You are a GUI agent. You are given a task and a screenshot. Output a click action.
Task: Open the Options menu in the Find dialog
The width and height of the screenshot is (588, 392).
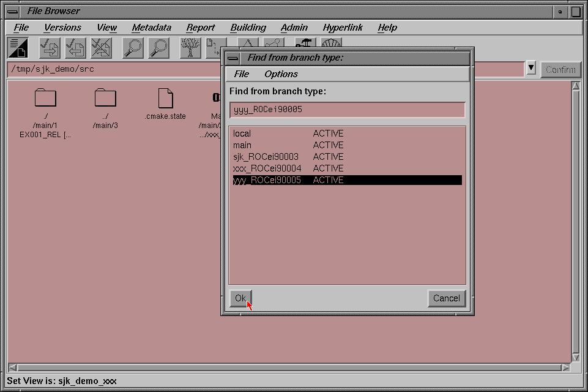pos(281,74)
